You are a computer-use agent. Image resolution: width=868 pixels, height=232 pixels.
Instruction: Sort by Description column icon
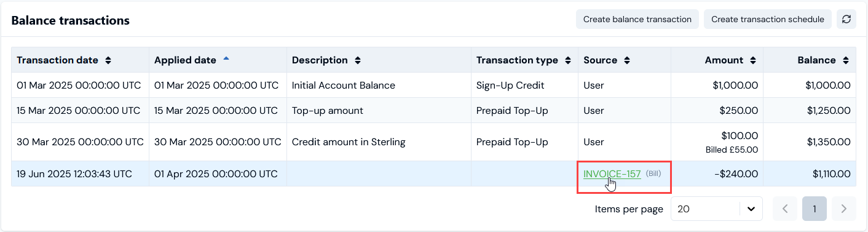coord(358,60)
